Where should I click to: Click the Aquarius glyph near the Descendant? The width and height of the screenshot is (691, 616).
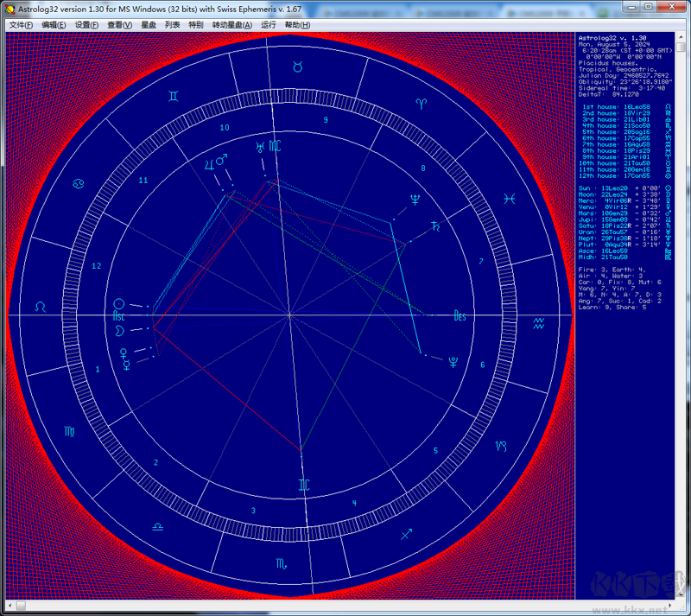point(538,323)
